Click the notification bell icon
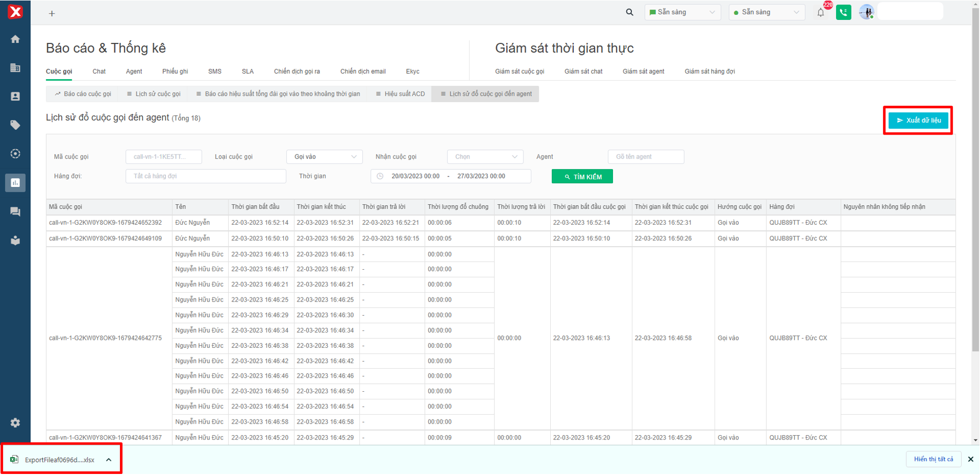980x475 pixels. click(820, 13)
